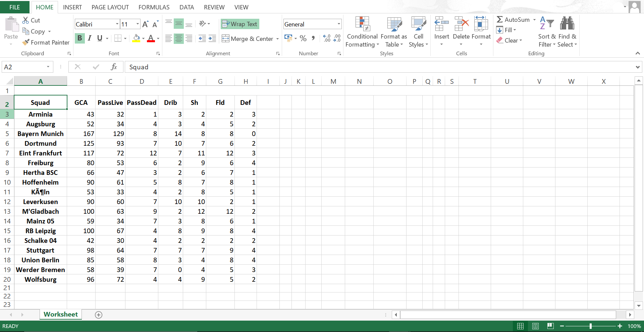Increase font size with large A icon
This screenshot has width=644, height=332.
pos(145,24)
